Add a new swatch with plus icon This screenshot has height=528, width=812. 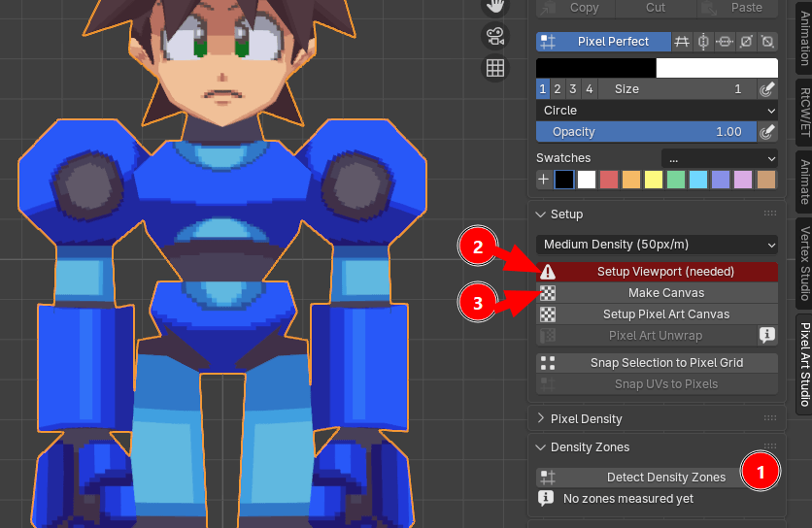543,180
